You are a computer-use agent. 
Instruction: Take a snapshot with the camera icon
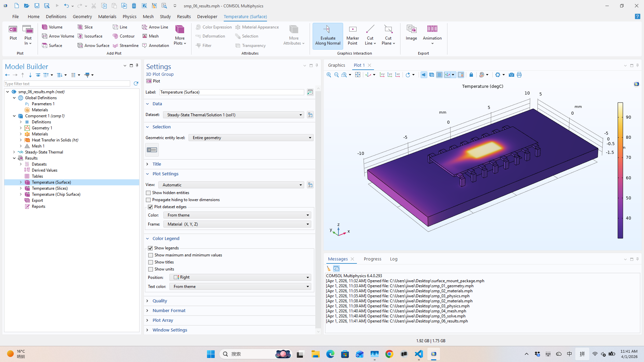pyautogui.click(x=511, y=75)
